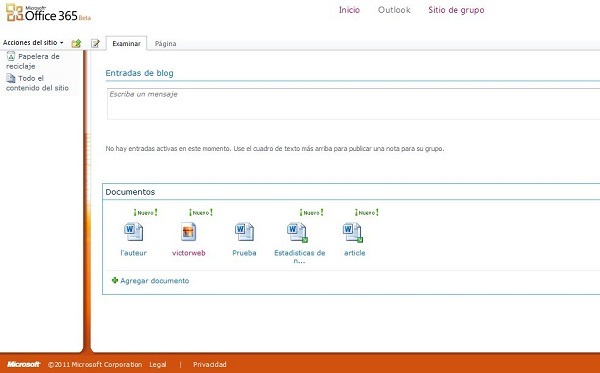Click the Todo el contenido icon
Viewport: 600px width, 373px height.
click(x=11, y=78)
